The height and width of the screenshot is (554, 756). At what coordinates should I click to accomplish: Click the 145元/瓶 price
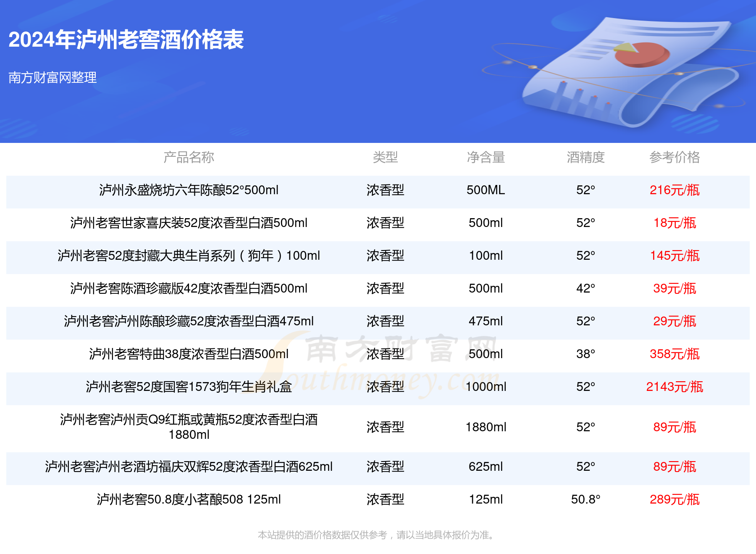(675, 256)
